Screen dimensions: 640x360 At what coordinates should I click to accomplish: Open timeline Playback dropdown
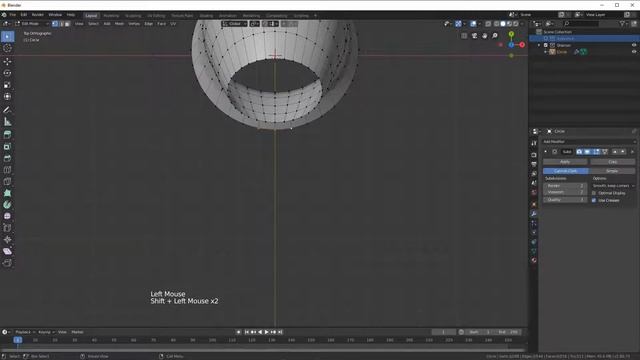tap(25, 332)
